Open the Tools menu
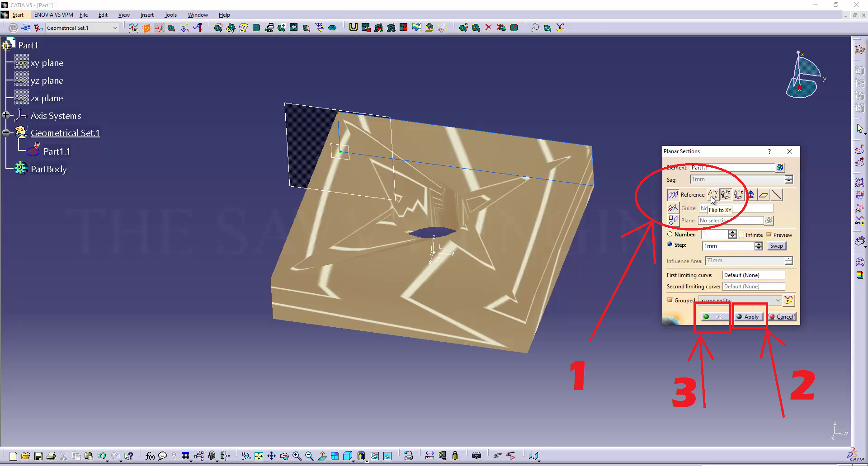868x466 pixels. pyautogui.click(x=170, y=15)
